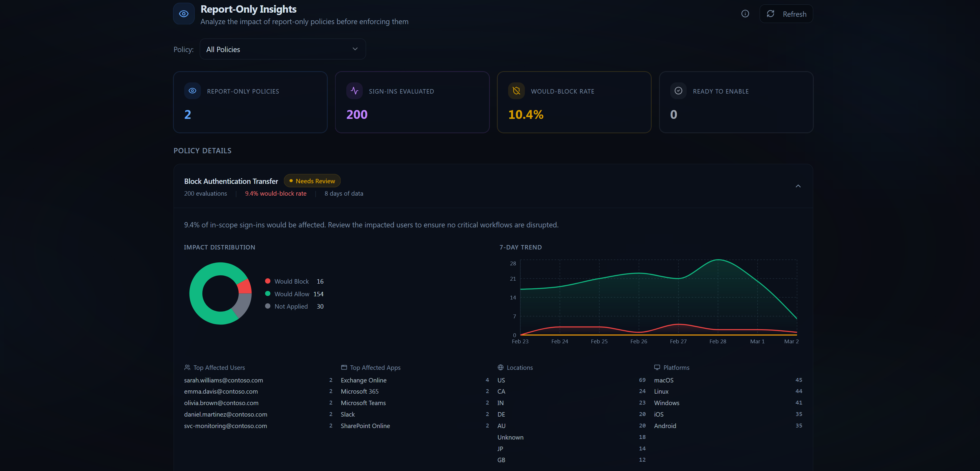Click the Windows row in Platforms
The width and height of the screenshot is (980, 471).
coord(728,402)
